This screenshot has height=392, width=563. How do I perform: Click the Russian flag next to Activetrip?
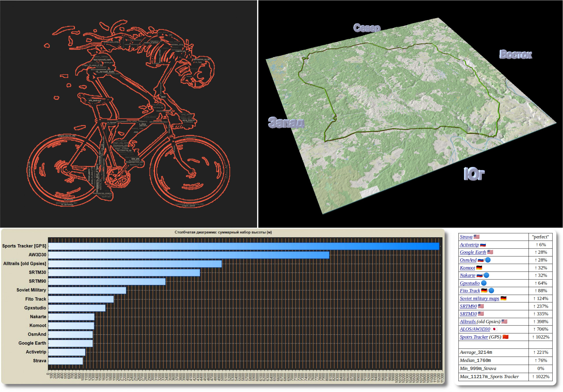483,245
